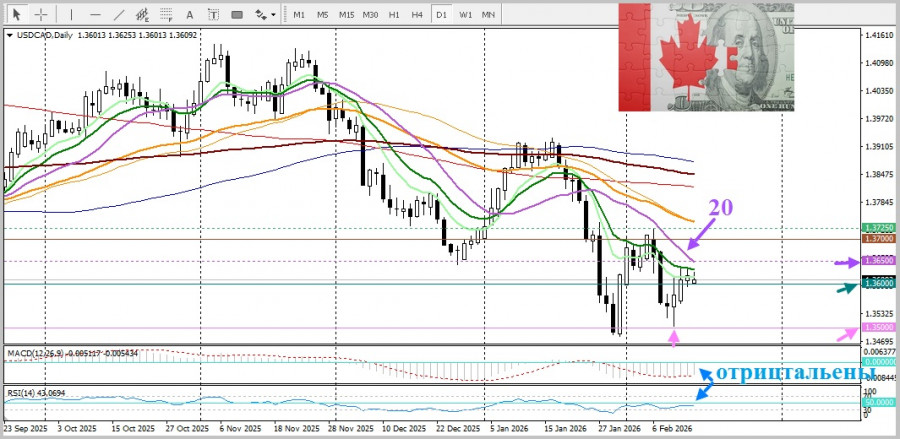Activate the crosshair tool

41,15
